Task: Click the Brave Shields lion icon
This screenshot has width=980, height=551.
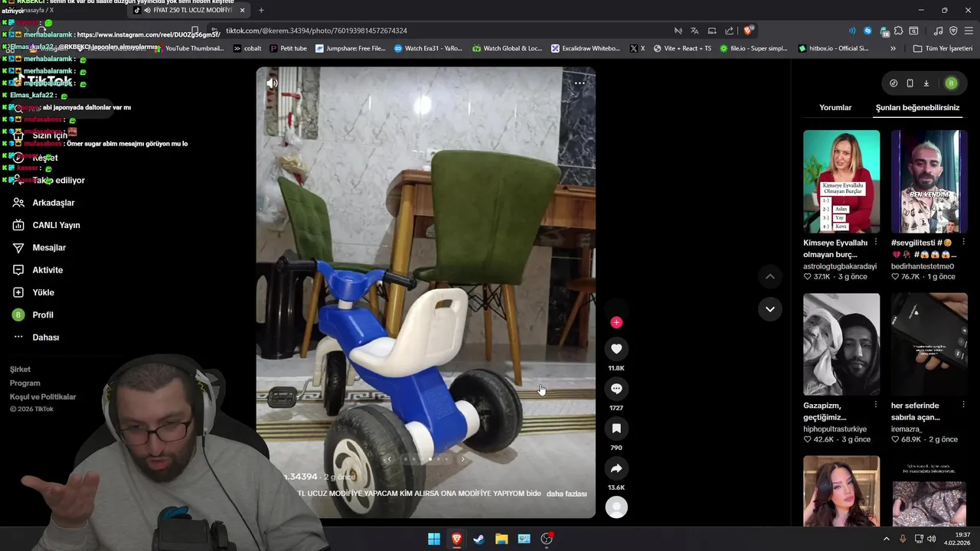Action: pyautogui.click(x=748, y=31)
